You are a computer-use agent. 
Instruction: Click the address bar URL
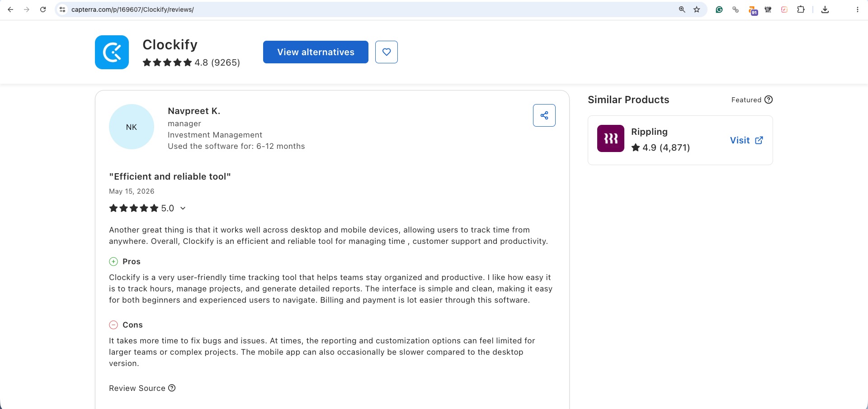click(132, 10)
